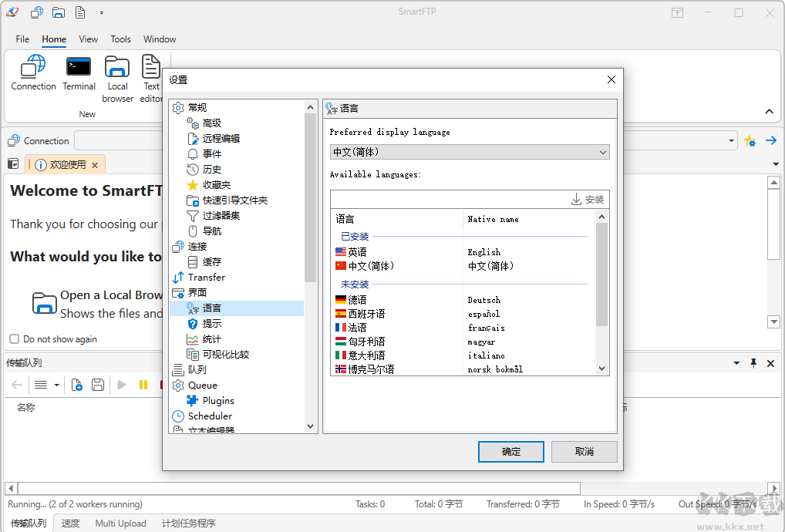Toggle the tab list panel icon
Screen dimensions: 785x532
[13, 163]
